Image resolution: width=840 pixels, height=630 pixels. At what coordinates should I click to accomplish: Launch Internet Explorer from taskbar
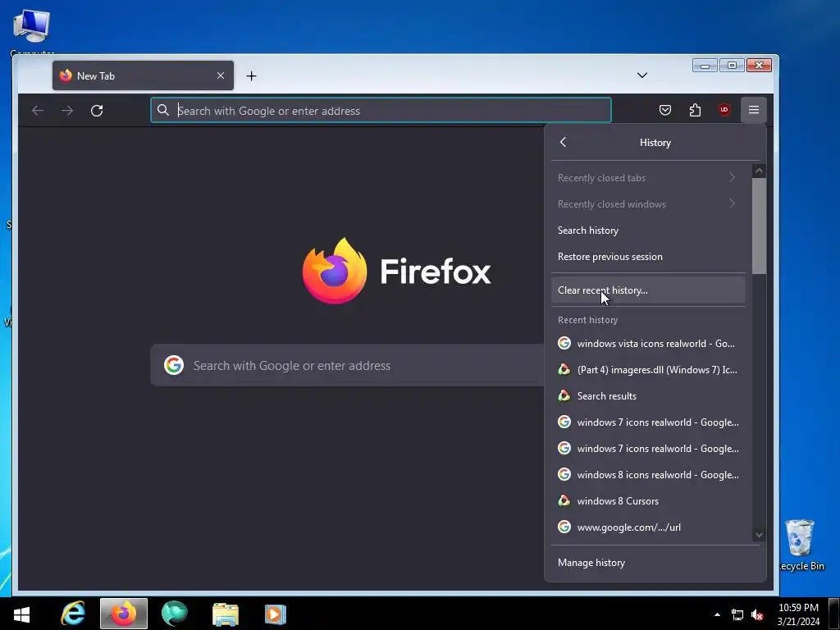tap(73, 614)
